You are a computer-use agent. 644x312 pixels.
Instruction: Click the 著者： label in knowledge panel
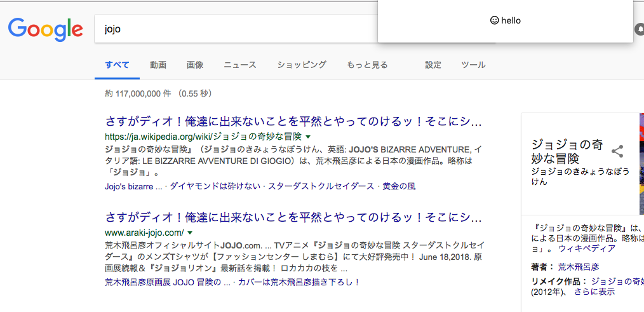pos(543,267)
